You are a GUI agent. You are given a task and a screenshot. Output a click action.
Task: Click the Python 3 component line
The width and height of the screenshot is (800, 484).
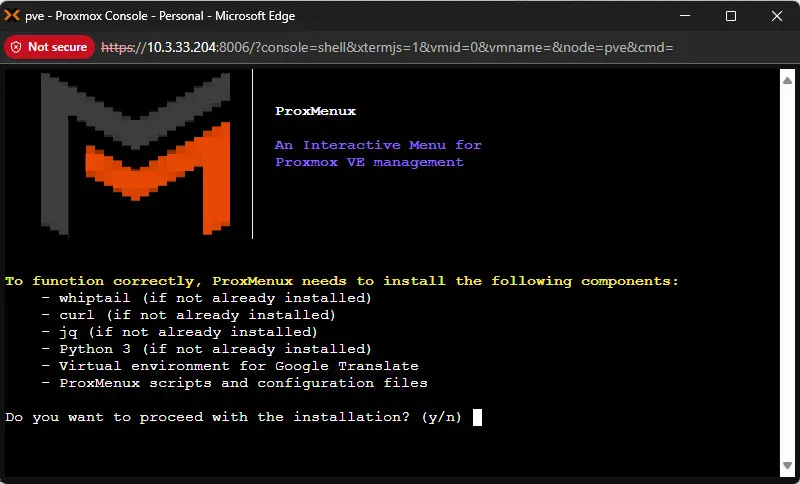(215, 349)
